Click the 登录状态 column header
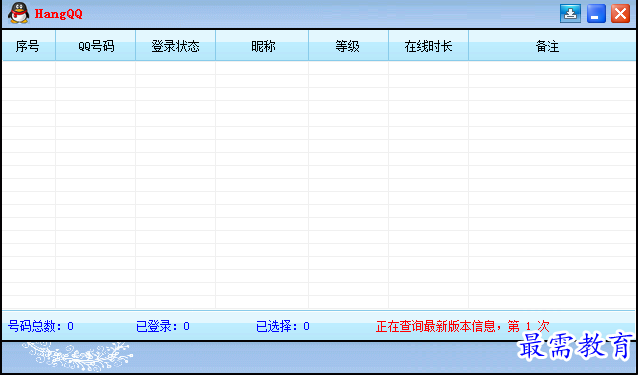The height and width of the screenshot is (377, 641). click(x=175, y=46)
